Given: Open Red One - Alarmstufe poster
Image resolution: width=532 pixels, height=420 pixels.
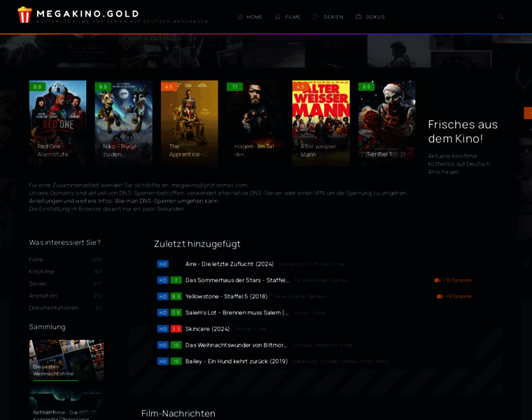Looking at the screenshot, I should (57, 122).
